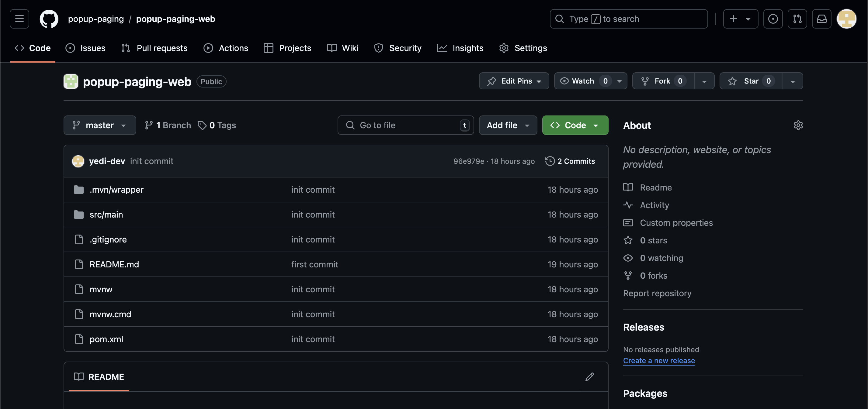This screenshot has width=868, height=409.
Task: Click the Create a new release link
Action: (659, 360)
